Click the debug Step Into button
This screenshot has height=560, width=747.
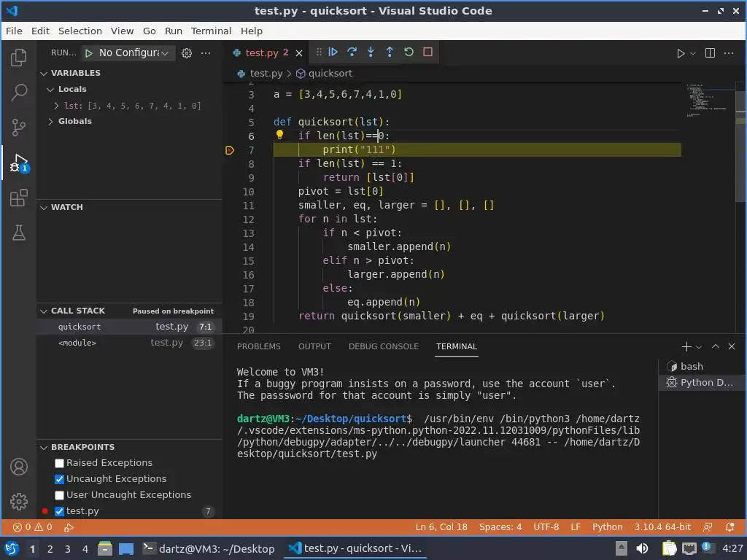coord(371,52)
